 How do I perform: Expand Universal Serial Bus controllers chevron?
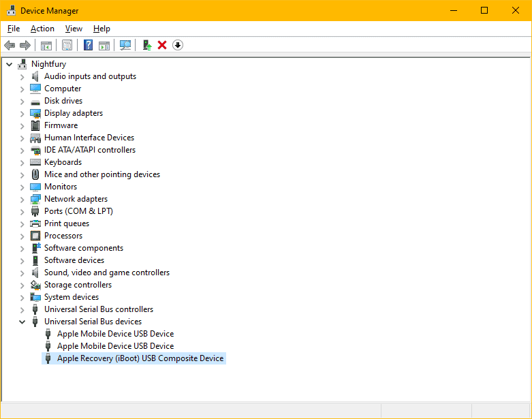(x=22, y=309)
